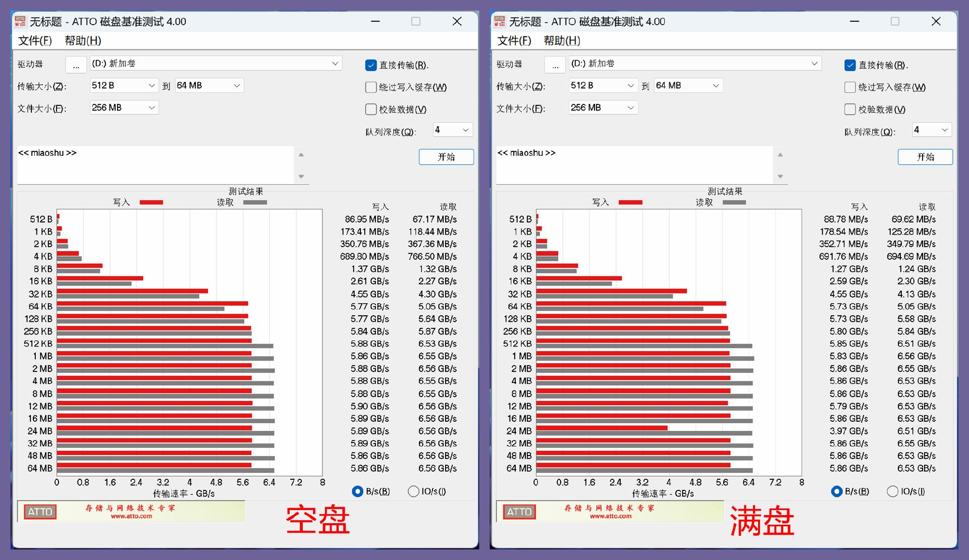The height and width of the screenshot is (560, 969).
Task: Select the IO/s radio button in 满盘 window
Action: point(892,490)
